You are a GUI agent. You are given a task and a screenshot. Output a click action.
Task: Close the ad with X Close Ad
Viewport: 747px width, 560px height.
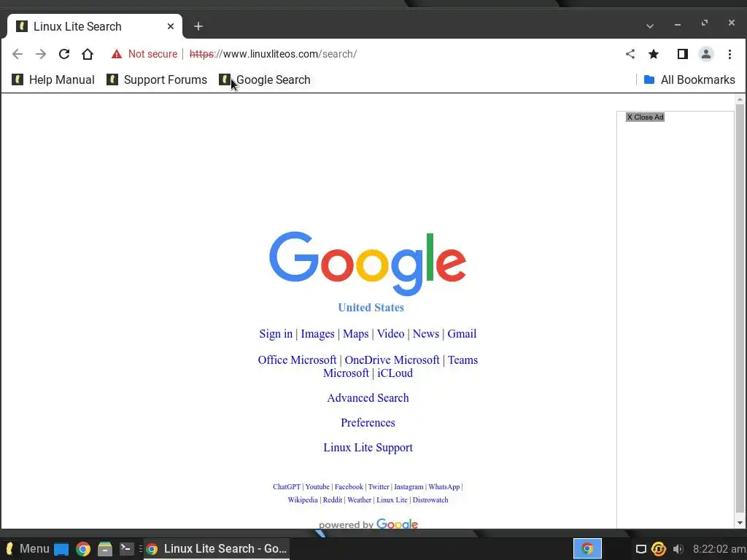click(x=645, y=117)
